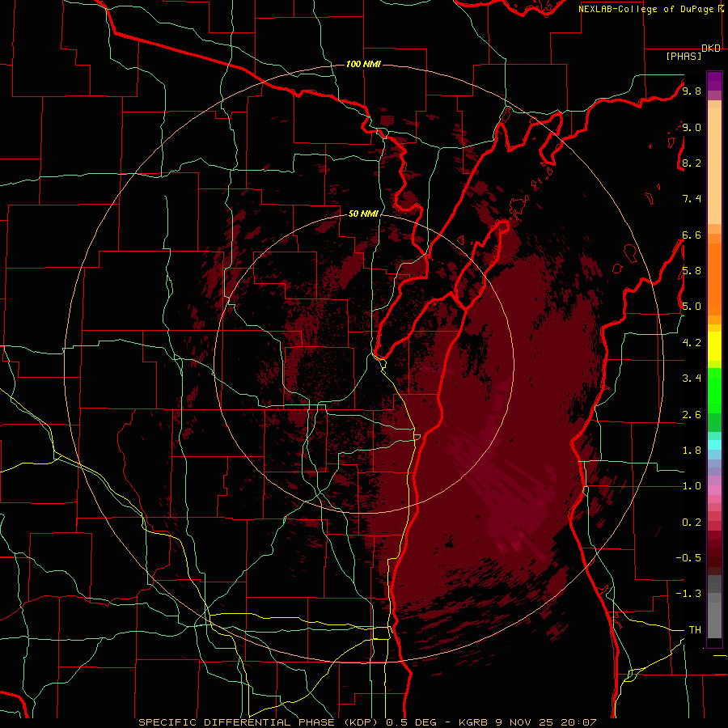Image resolution: width=728 pixels, height=728 pixels.
Task: Select the [PHAS] unit label above the color scale
Action: coord(684,56)
